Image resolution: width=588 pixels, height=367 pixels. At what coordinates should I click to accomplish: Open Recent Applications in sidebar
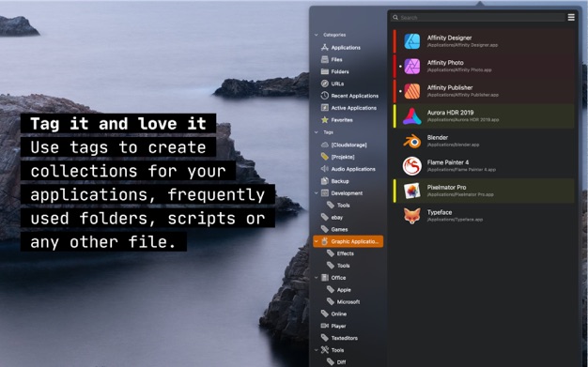349,96
